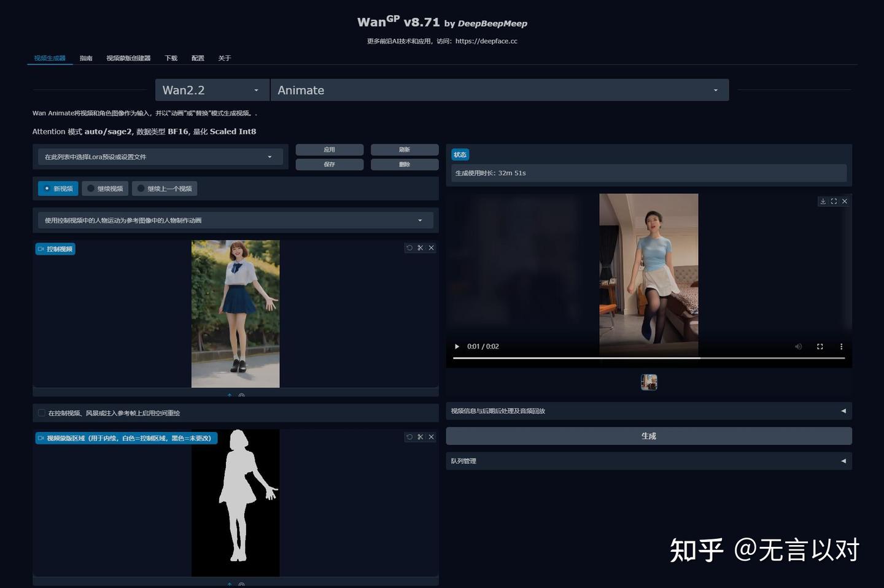The image size is (884, 588).
Task: Click the 保存 button
Action: (329, 164)
